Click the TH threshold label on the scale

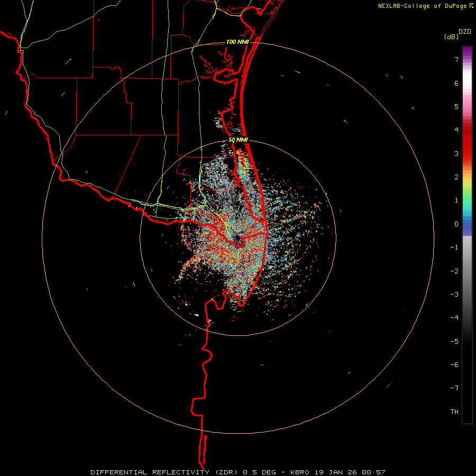coord(454,411)
